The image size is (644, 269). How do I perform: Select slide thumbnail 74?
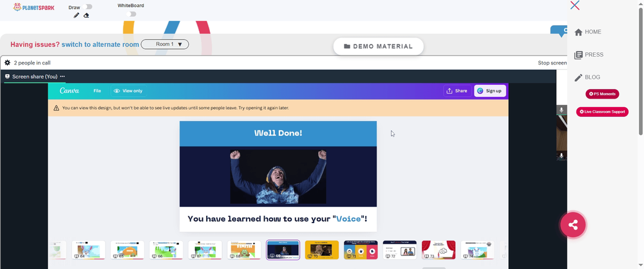pos(477,250)
